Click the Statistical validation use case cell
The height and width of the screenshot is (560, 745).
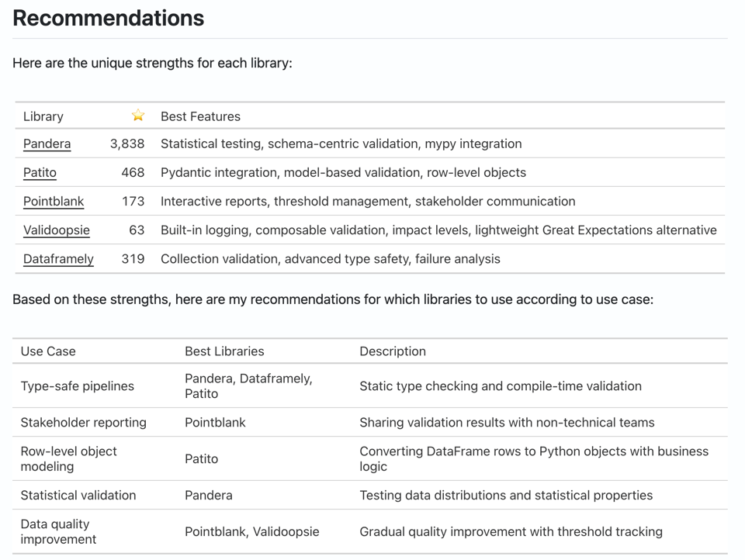(x=78, y=495)
